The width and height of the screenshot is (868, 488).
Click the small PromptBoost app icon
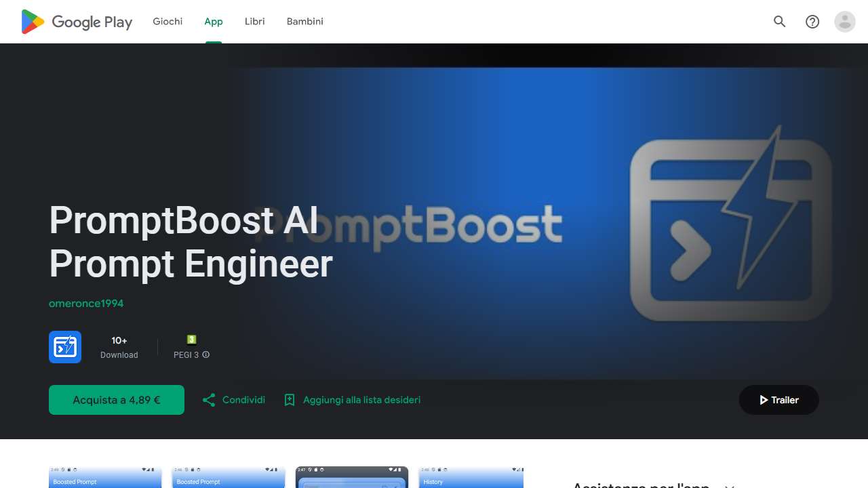pos(65,347)
